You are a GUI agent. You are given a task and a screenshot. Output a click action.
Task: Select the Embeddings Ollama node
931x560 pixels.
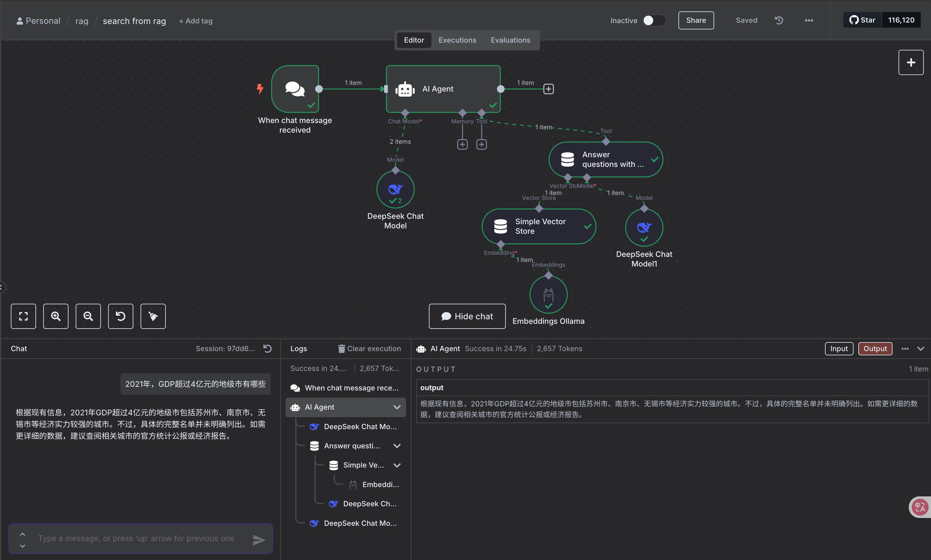tap(549, 294)
